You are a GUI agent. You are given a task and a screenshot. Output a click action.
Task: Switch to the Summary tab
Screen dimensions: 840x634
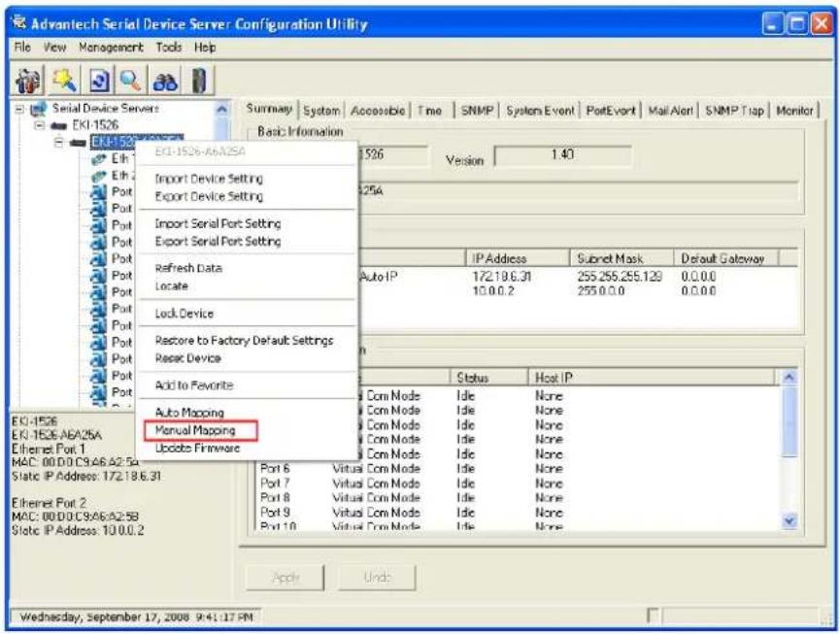269,109
